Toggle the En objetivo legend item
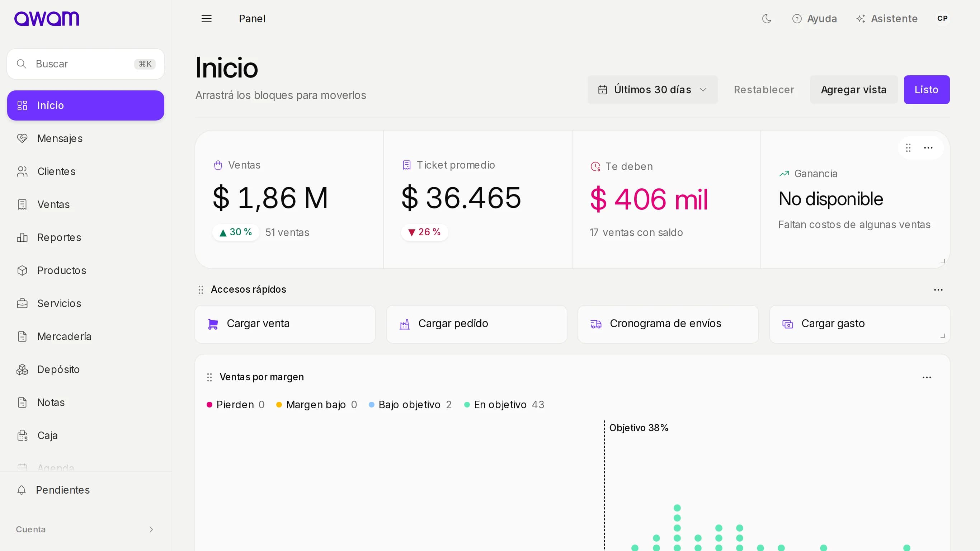The image size is (980, 551). pos(504,405)
